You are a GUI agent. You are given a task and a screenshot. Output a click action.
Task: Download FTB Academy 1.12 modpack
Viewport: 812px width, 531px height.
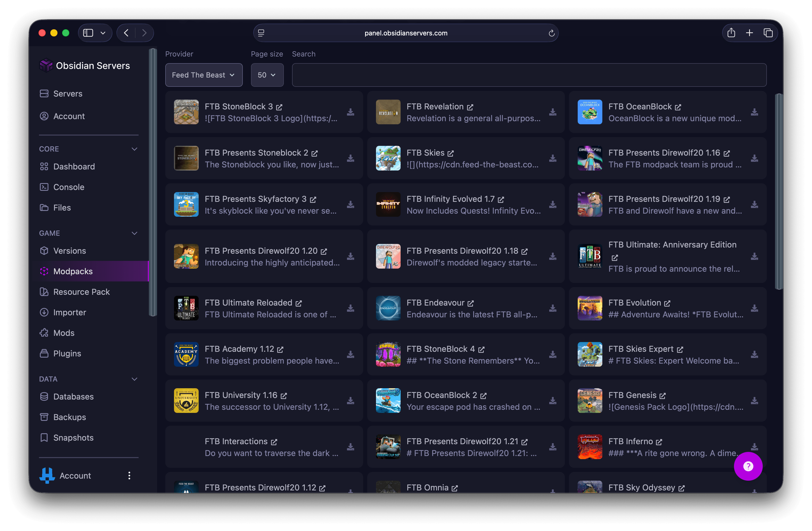click(x=350, y=355)
